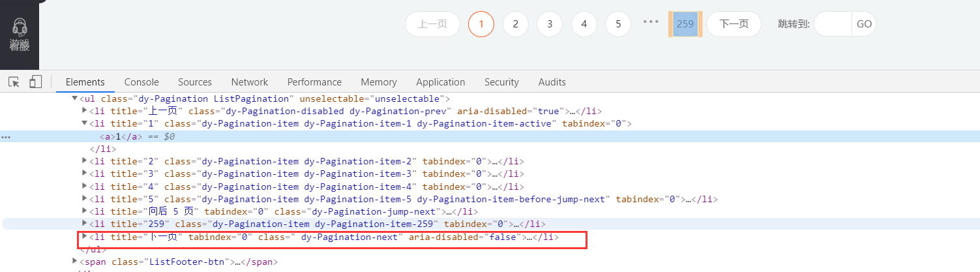Viewport: 980px width, 272px height.
Task: Switch to the Security tab
Action: (x=501, y=82)
